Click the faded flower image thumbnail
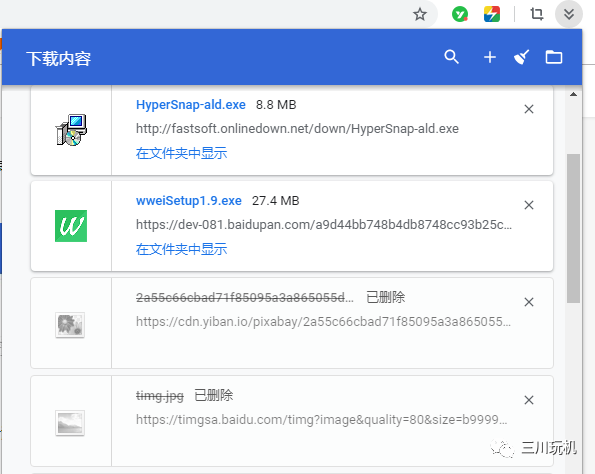 (70, 325)
